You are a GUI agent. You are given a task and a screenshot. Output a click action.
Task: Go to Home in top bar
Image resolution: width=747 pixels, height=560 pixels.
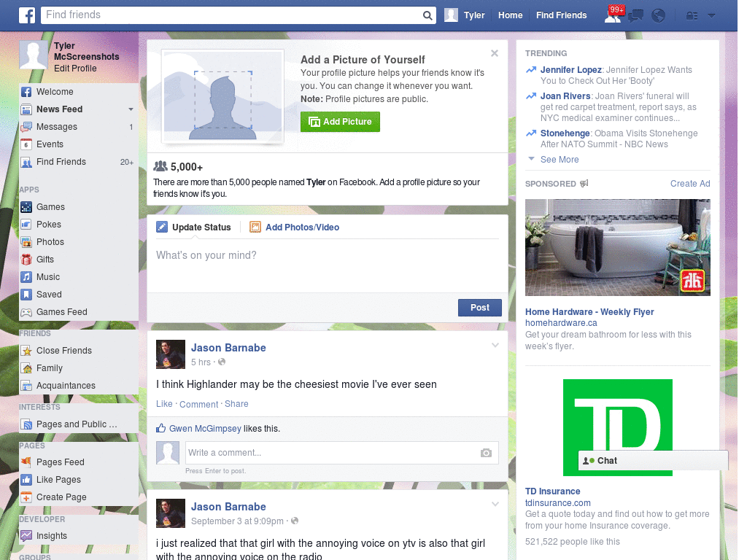coord(510,15)
